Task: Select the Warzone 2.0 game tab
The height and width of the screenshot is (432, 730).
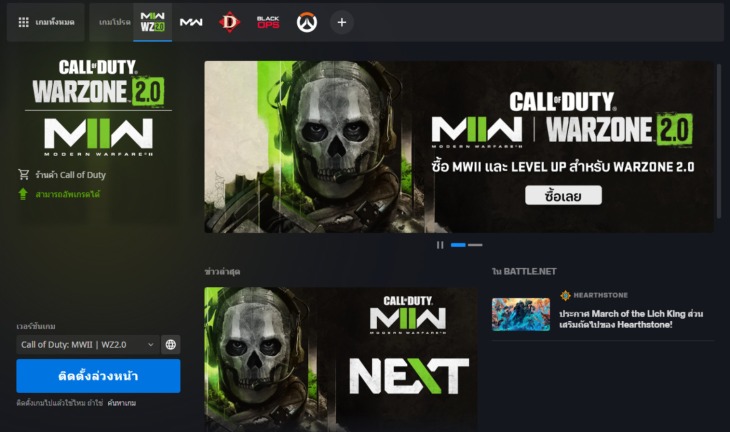Action: click(153, 22)
